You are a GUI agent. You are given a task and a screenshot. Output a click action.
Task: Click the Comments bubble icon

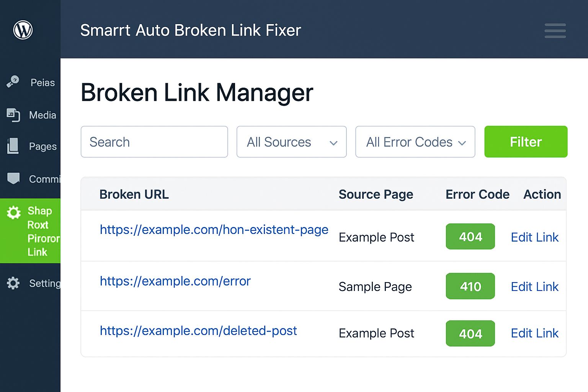coord(13,178)
